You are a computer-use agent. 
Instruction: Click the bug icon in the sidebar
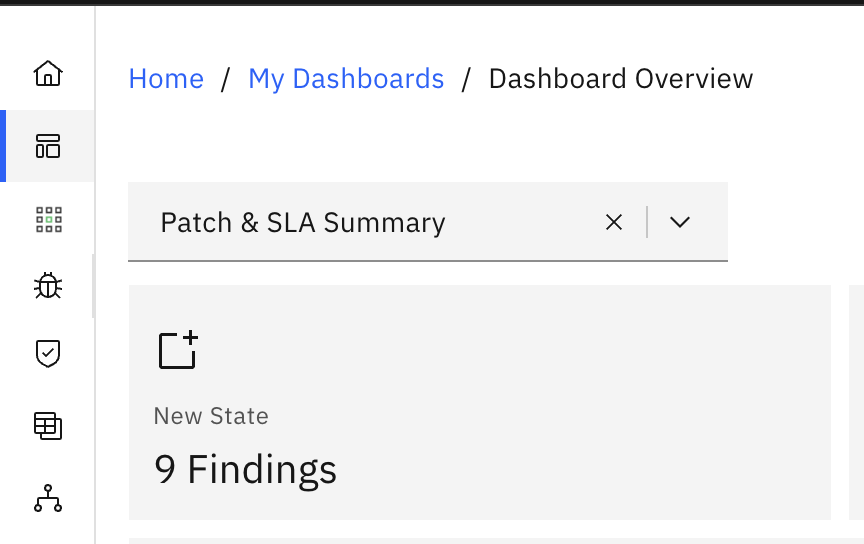[x=48, y=287]
